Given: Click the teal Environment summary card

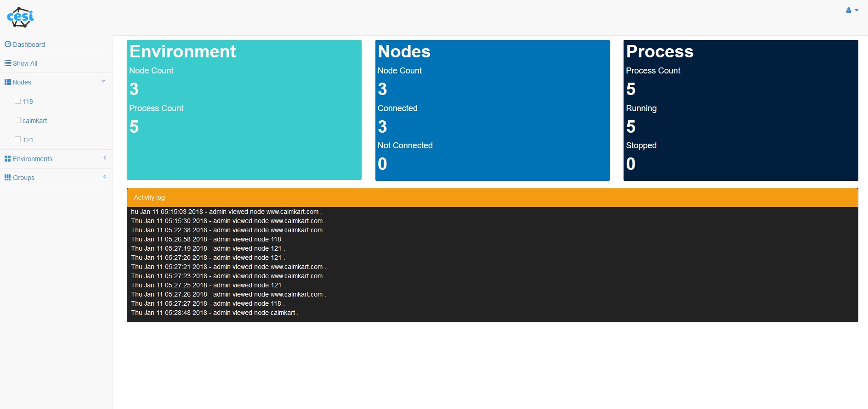Looking at the screenshot, I should pos(244,110).
